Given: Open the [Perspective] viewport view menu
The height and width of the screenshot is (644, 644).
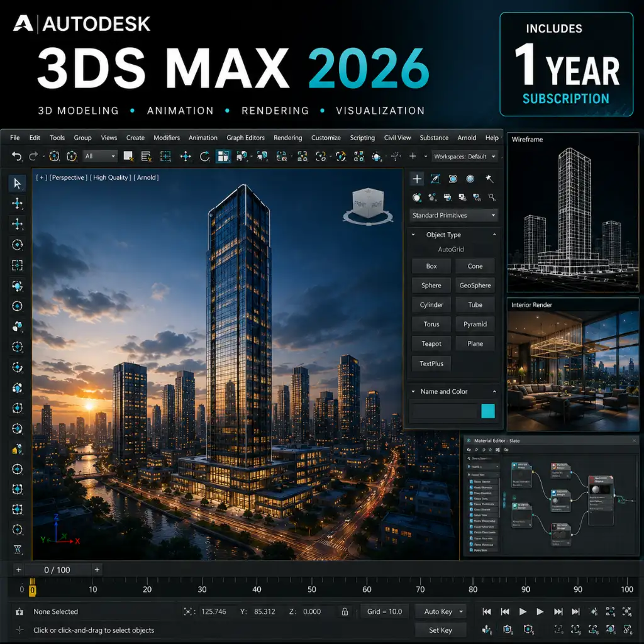Looking at the screenshot, I should click(68, 177).
